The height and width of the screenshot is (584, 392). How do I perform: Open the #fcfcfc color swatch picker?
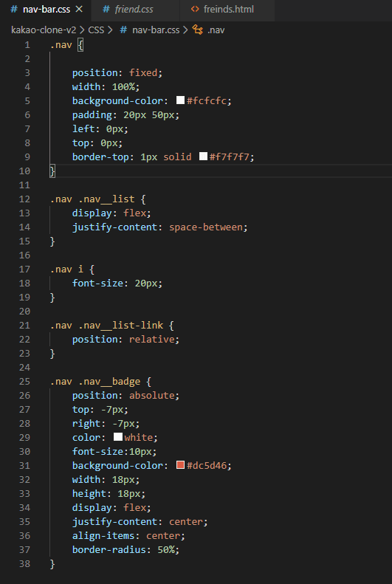tap(181, 100)
